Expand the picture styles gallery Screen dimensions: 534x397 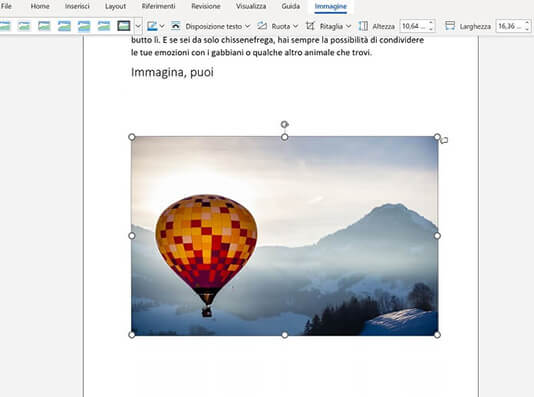[x=138, y=26]
